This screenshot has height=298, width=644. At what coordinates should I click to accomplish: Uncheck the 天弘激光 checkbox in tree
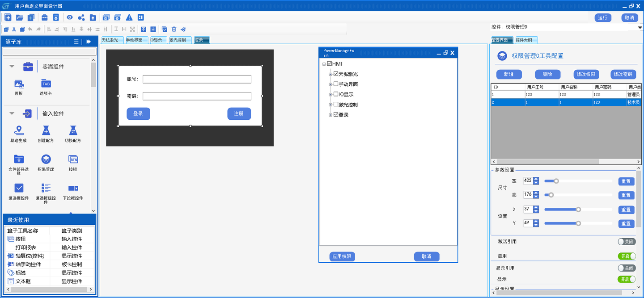[336, 74]
